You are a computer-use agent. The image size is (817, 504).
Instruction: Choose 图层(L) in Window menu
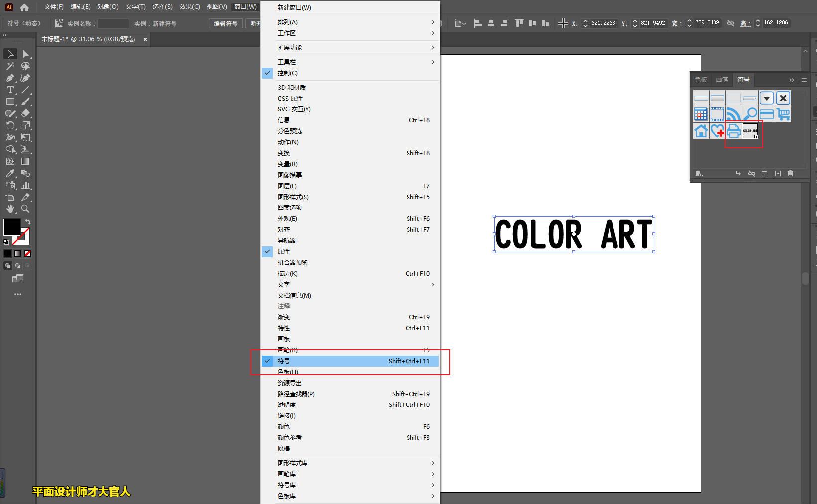click(x=350, y=186)
